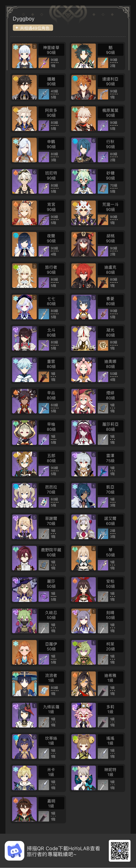This screenshot has height=868, width=136.
Task: Click the username Dyggboy
Action: point(24,19)
